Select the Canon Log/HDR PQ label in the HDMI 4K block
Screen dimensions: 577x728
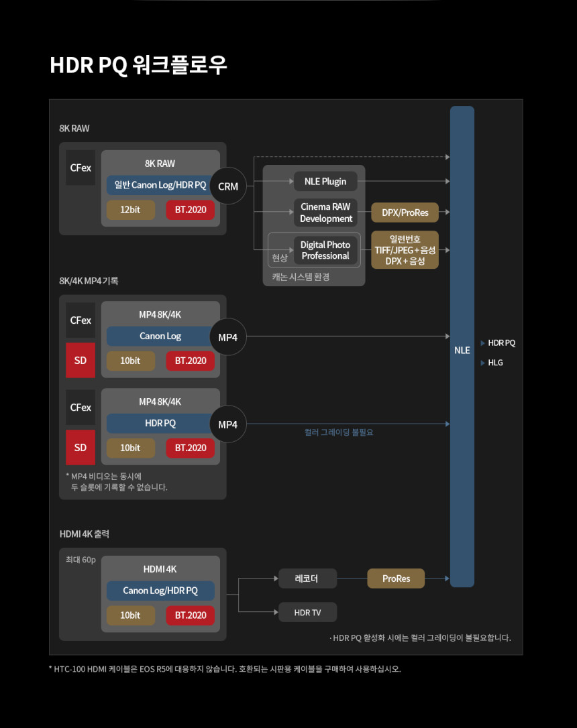160,591
